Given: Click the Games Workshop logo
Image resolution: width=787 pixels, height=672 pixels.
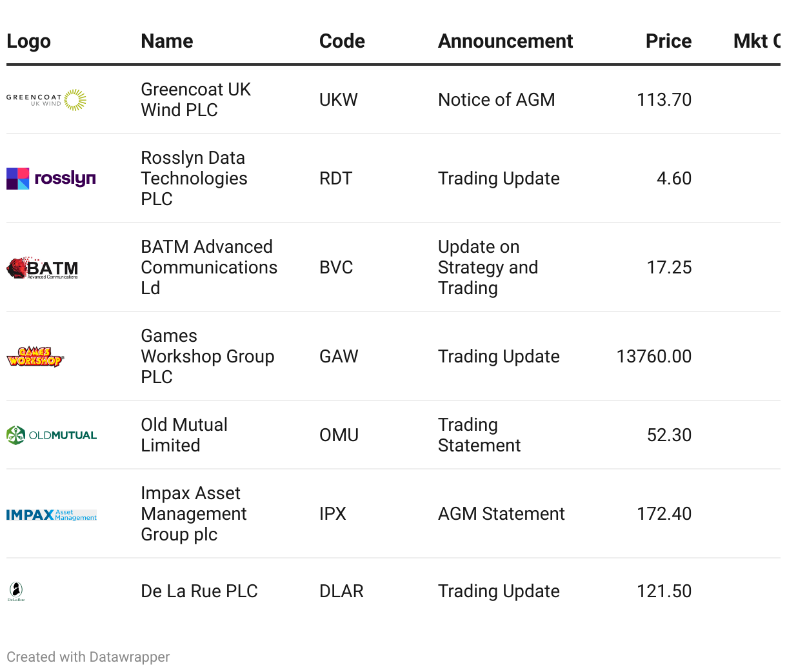Looking at the screenshot, I should point(35,357).
